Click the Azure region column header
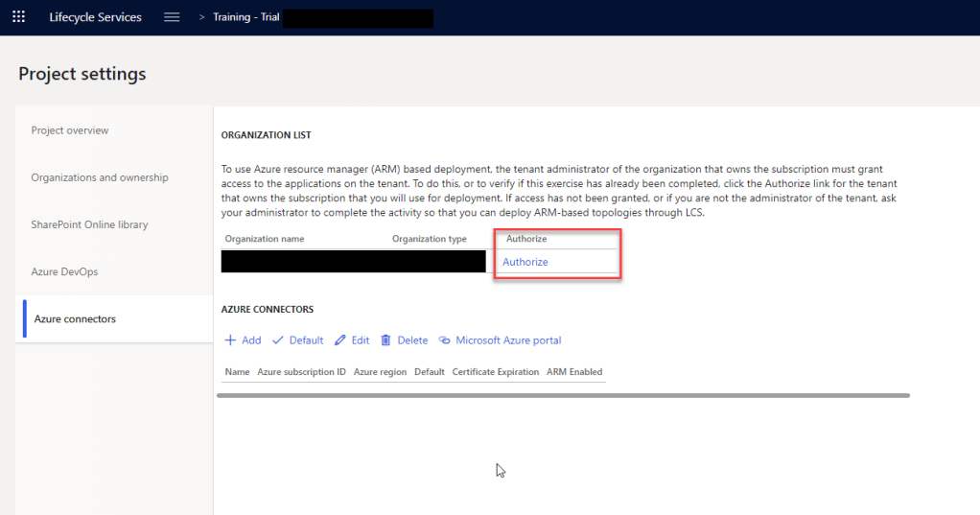 click(x=380, y=372)
